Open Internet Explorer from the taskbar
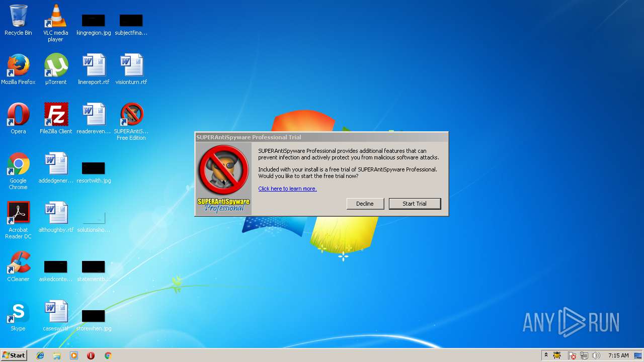Screen dimensions: 644x362 coord(40,355)
